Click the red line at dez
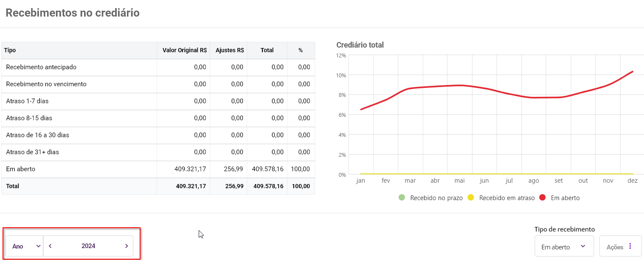This screenshot has height=260, width=644. (x=633, y=72)
